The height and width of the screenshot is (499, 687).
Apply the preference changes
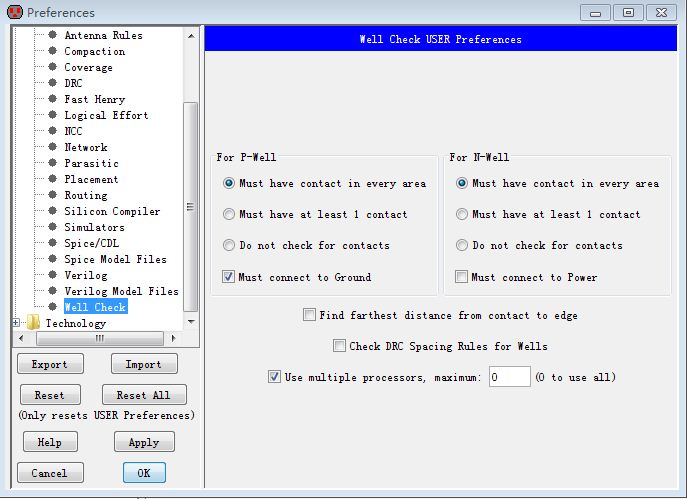(x=144, y=442)
